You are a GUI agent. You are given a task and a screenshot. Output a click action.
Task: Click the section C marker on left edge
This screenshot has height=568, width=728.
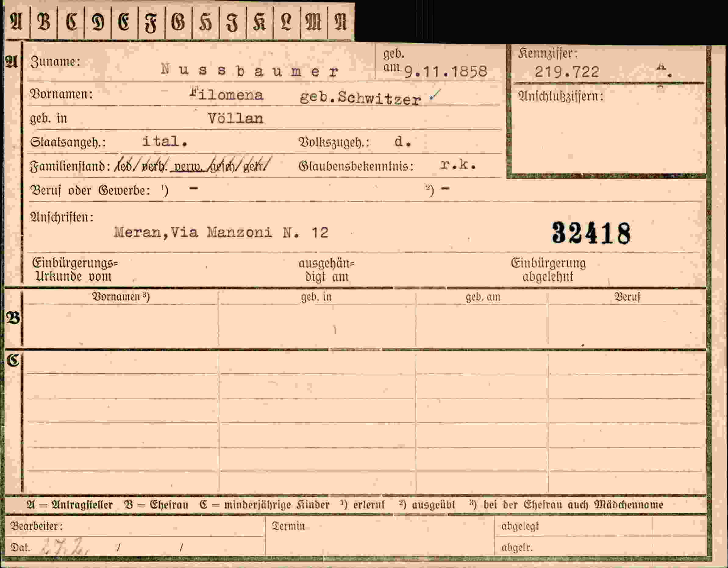[13, 360]
